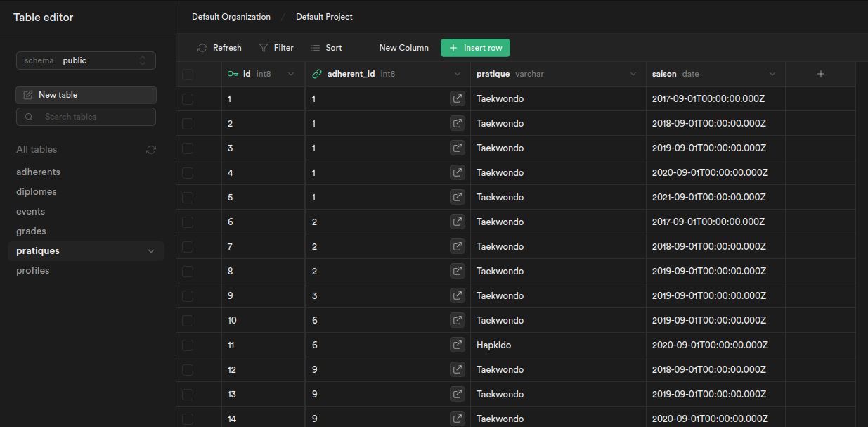
Task: Go to Default Project breadcrumb
Action: pyautogui.click(x=324, y=17)
